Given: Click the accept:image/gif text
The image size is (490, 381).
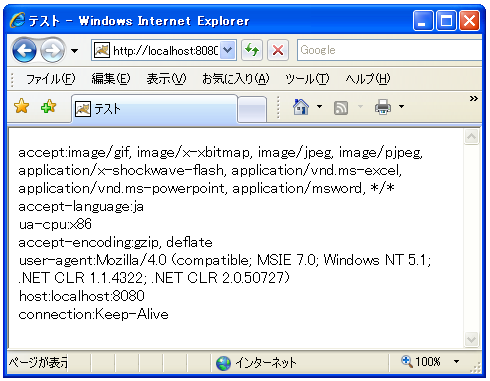Looking at the screenshot, I should 74,153.
